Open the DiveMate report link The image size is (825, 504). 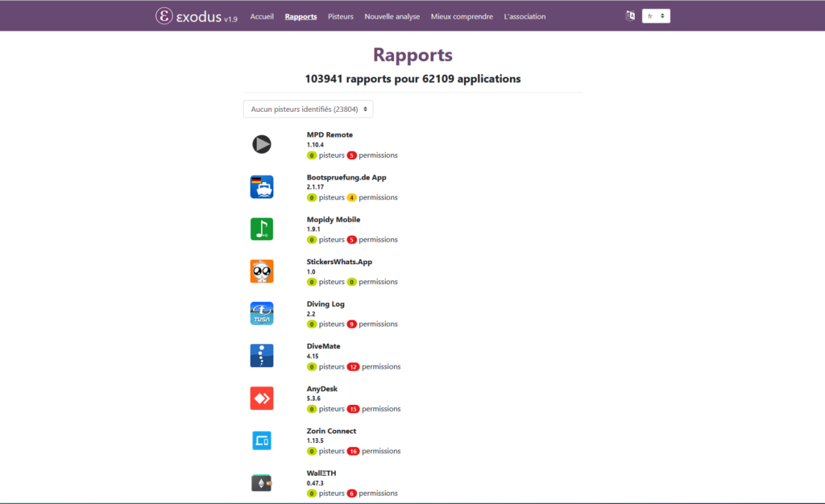point(324,346)
